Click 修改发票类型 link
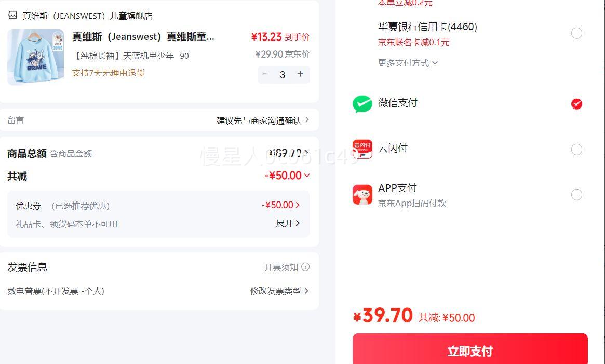This screenshot has width=605, height=364. point(279,291)
